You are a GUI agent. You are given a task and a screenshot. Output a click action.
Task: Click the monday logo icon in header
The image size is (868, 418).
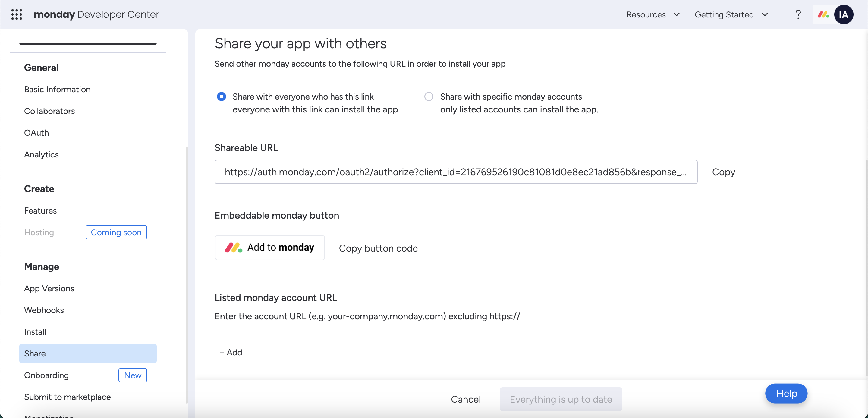[x=823, y=14]
